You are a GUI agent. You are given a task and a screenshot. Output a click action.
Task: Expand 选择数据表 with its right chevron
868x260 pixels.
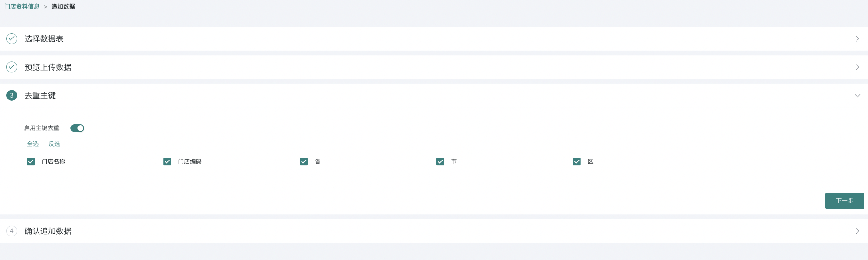click(857, 39)
